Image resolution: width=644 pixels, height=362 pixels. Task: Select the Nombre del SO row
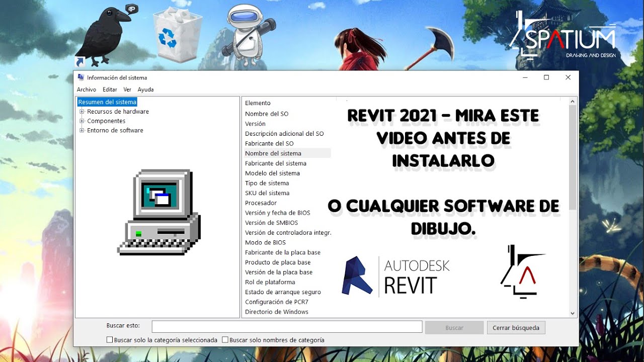(267, 114)
